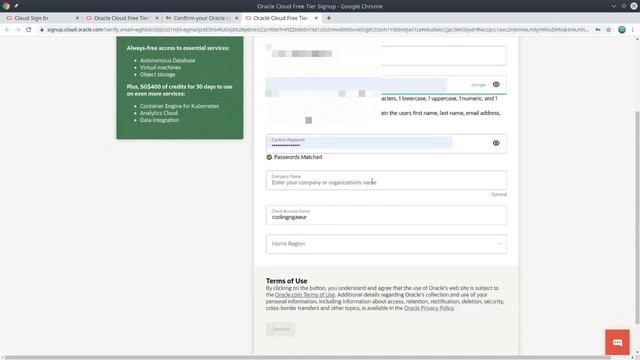Open the Oracle Privacy Policy link
Screen dimensions: 640x360
pyautogui.click(x=429, y=308)
